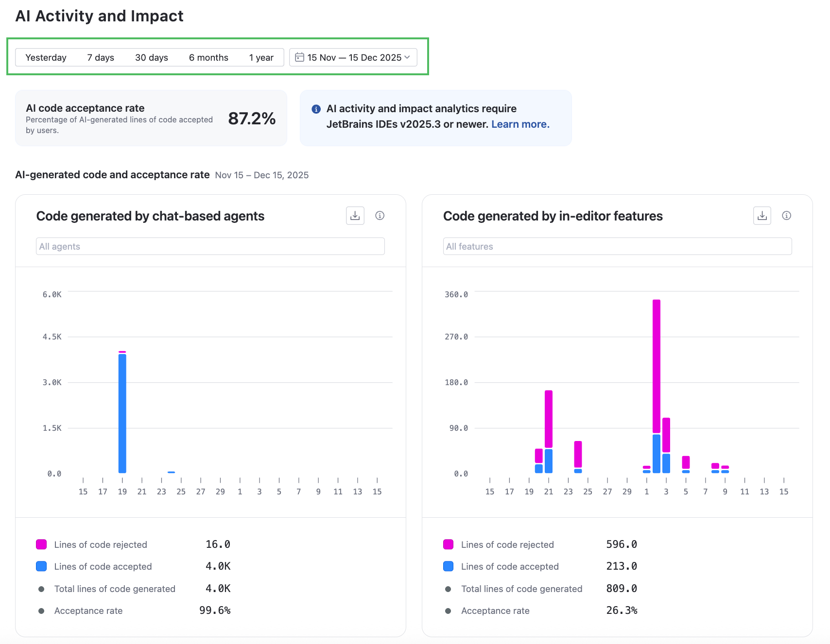Click the info icon beside chat-based agents download button

tap(380, 216)
